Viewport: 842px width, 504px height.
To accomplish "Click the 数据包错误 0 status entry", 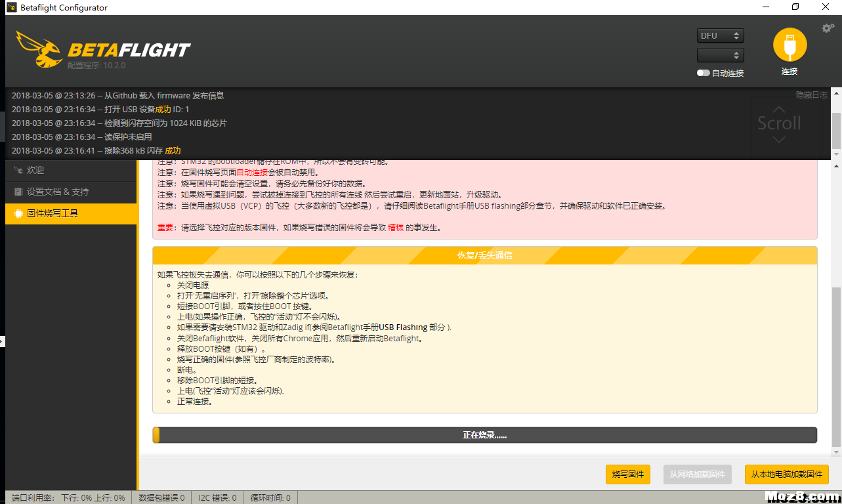I will pyautogui.click(x=161, y=498).
